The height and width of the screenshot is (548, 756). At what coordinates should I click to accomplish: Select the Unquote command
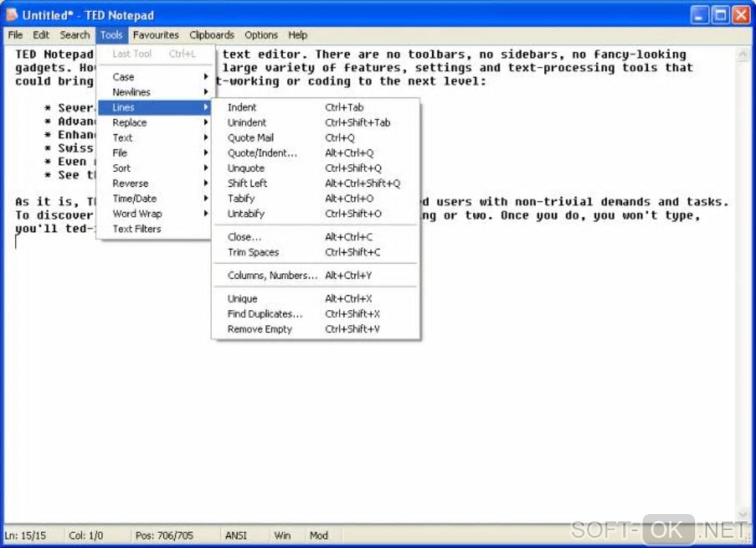pyautogui.click(x=316, y=168)
